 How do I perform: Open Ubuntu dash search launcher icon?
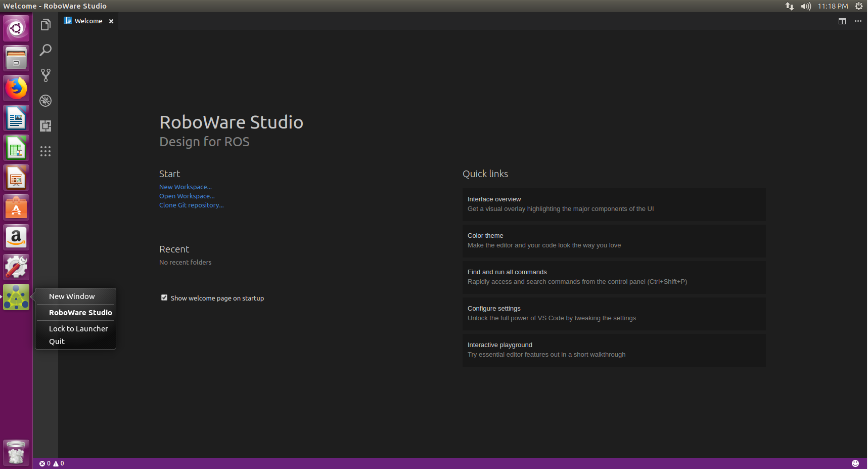tap(16, 28)
